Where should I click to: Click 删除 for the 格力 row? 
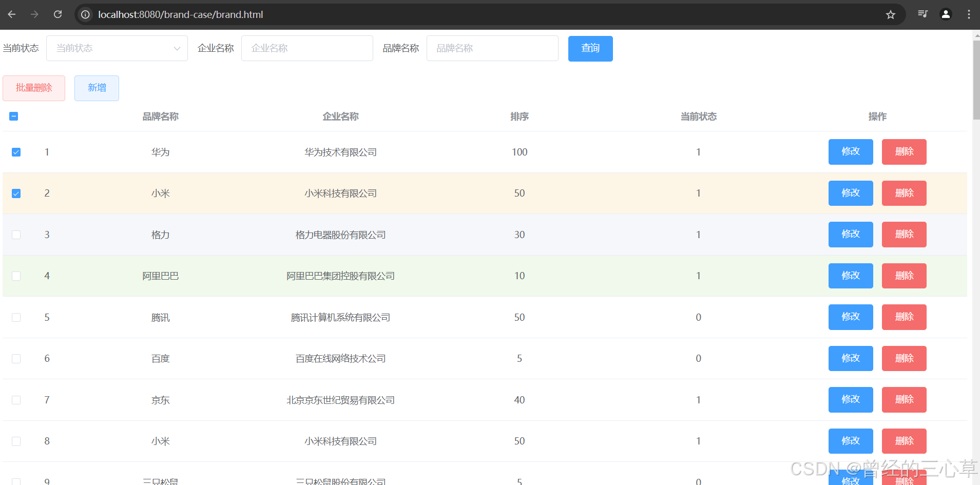(904, 234)
